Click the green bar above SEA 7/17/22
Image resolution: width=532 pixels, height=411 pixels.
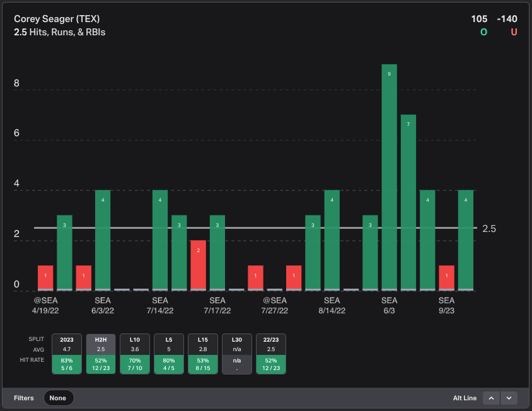(x=217, y=253)
